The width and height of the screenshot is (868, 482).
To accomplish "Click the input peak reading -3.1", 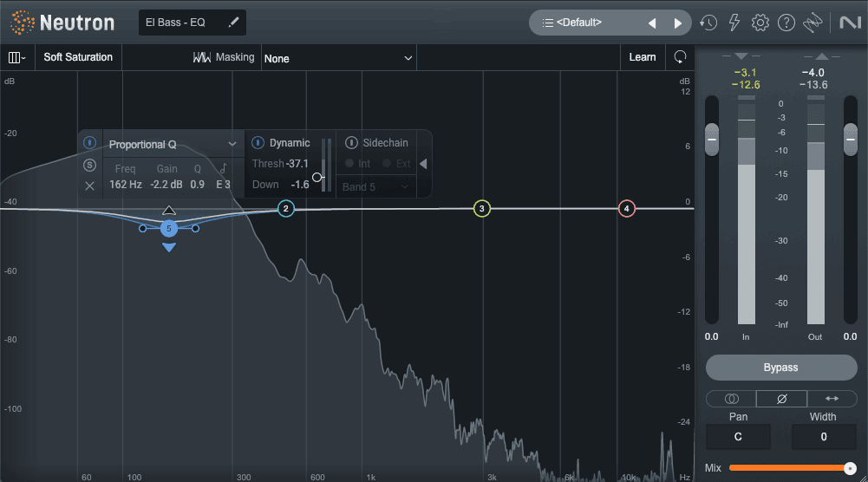I will (x=745, y=73).
